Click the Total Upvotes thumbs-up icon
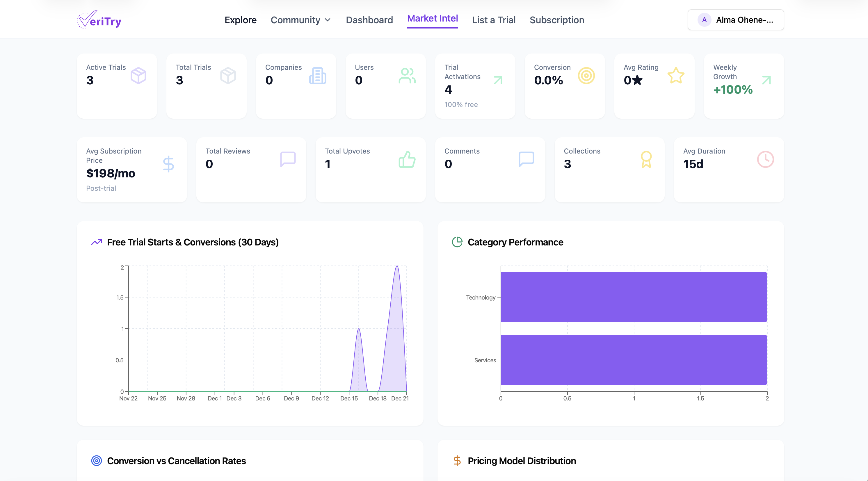Image resolution: width=868 pixels, height=481 pixels. (x=407, y=159)
